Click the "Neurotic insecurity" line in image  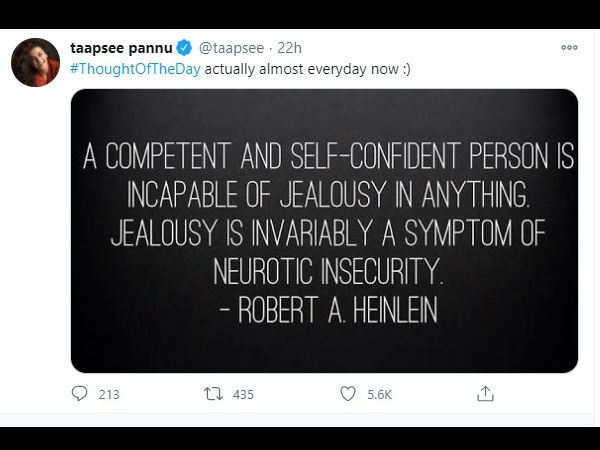click(324, 272)
